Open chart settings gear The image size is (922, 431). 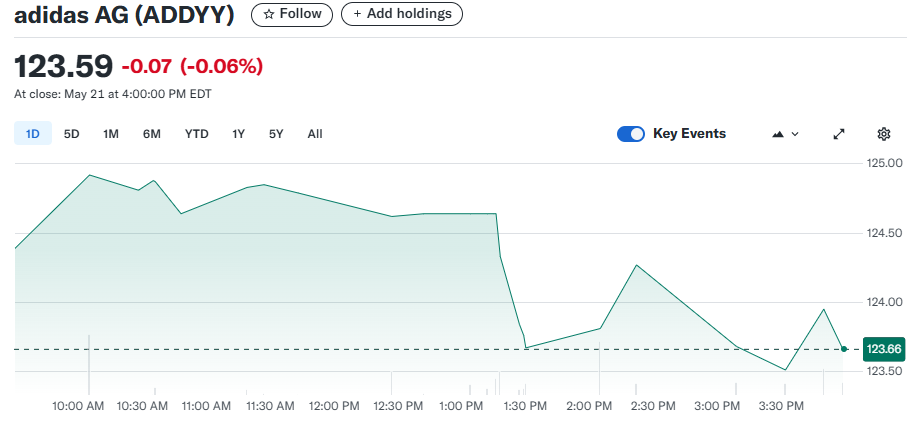pyautogui.click(x=884, y=134)
